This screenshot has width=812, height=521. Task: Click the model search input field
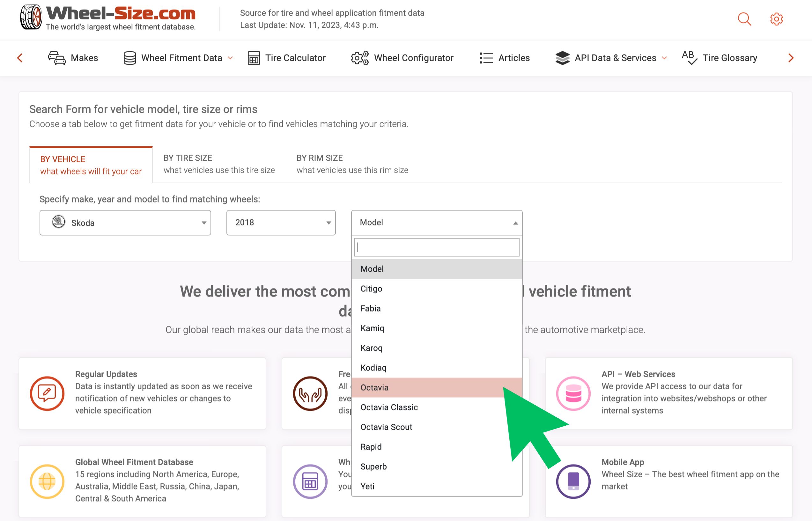[x=436, y=247]
